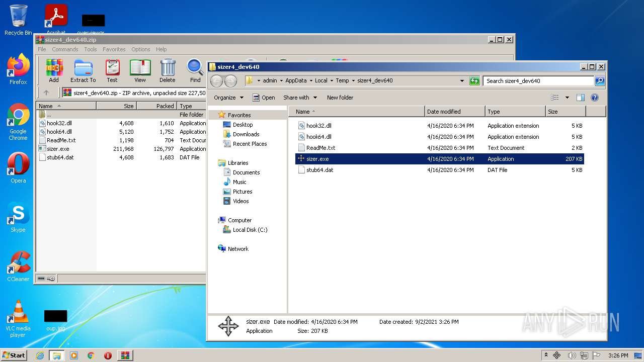Image resolution: width=644 pixels, height=362 pixels.
Task: Open WinRAR Help menu
Action: pyautogui.click(x=161, y=49)
